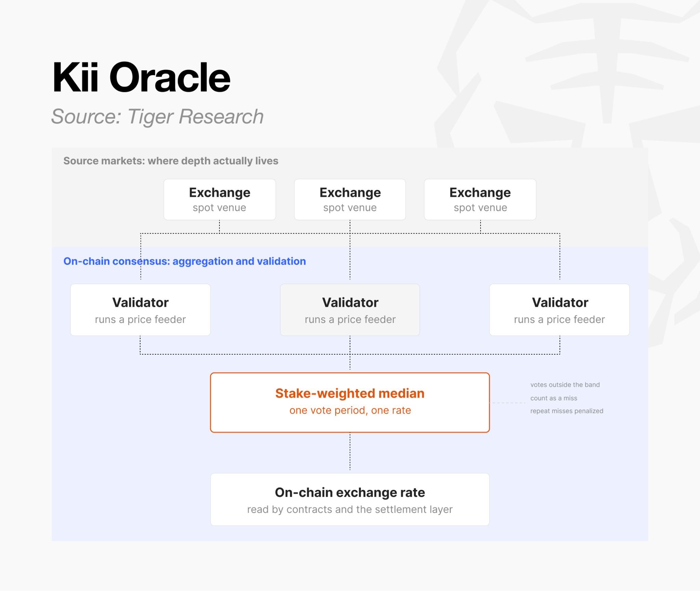This screenshot has height=591, width=700.
Task: Click the "Stake-weighted median" orange title
Action: tap(350, 394)
